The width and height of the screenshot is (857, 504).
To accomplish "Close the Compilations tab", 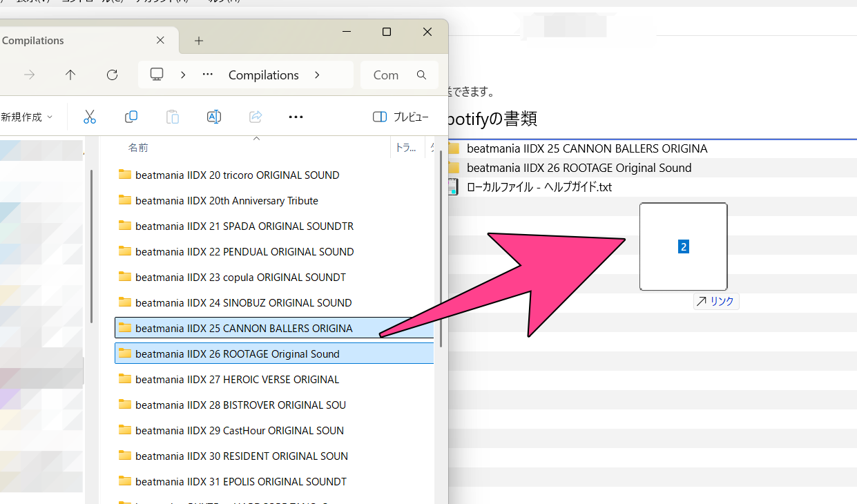I will coord(160,41).
